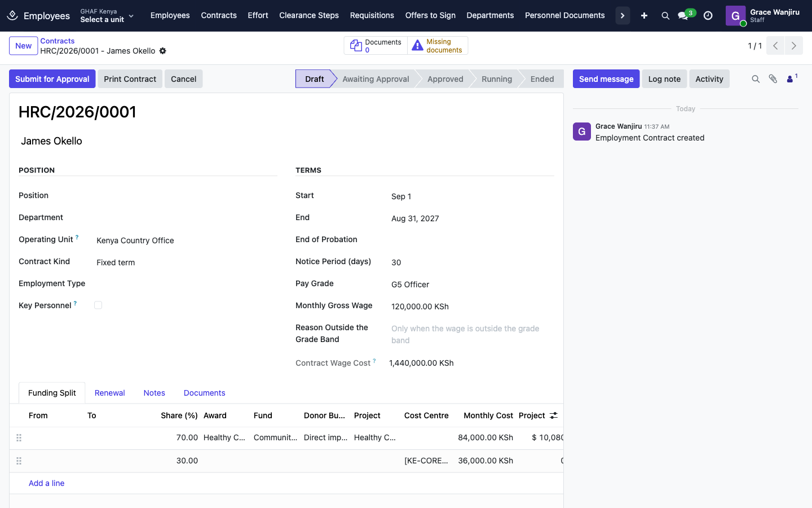Click the Cancel contract button
812x508 pixels.
click(184, 79)
